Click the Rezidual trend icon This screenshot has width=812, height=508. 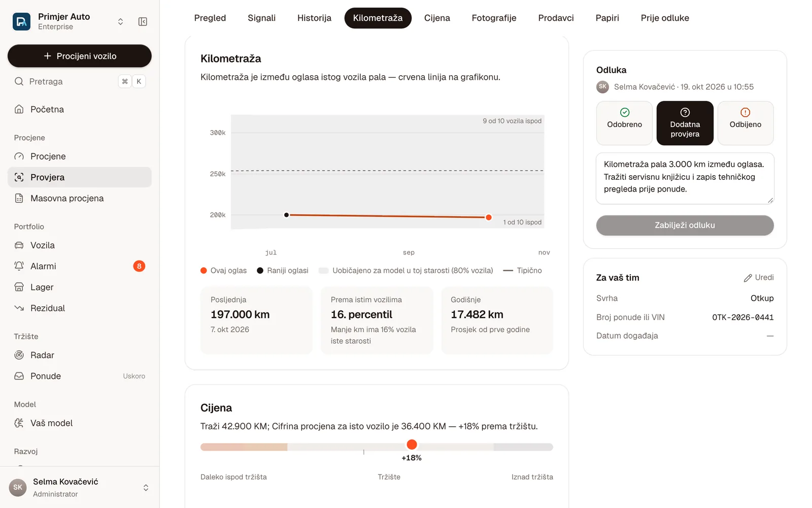[19, 308]
